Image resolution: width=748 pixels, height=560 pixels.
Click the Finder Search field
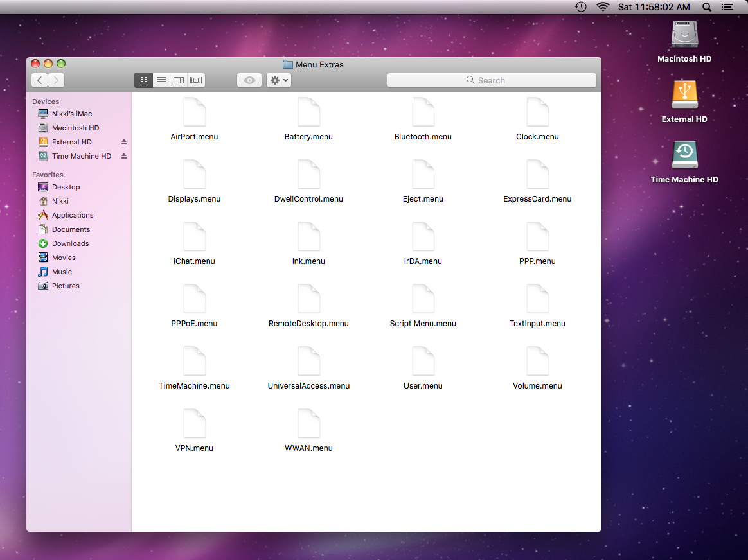pyautogui.click(x=492, y=80)
